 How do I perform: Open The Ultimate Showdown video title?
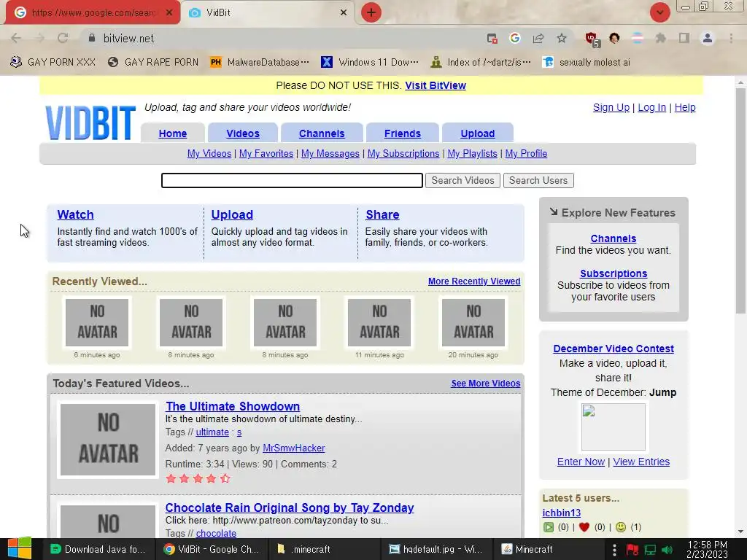tap(233, 407)
